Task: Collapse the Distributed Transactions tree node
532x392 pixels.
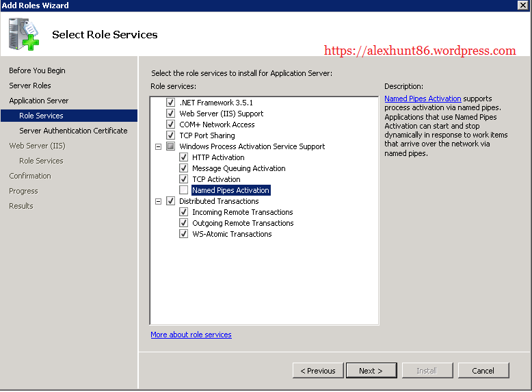Action: point(159,201)
